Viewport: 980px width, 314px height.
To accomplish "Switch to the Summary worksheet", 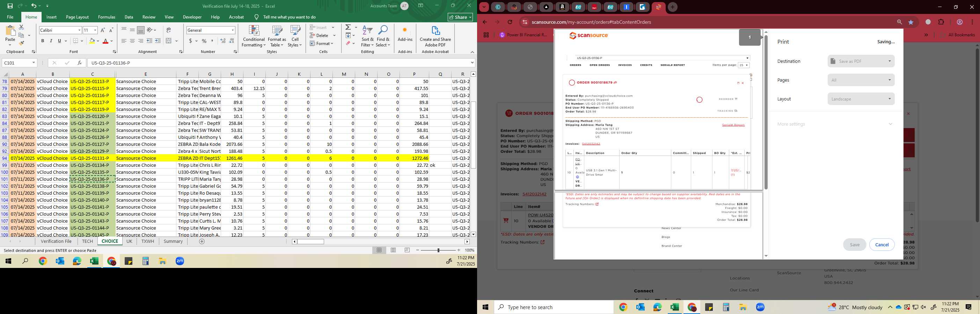I will 173,241.
